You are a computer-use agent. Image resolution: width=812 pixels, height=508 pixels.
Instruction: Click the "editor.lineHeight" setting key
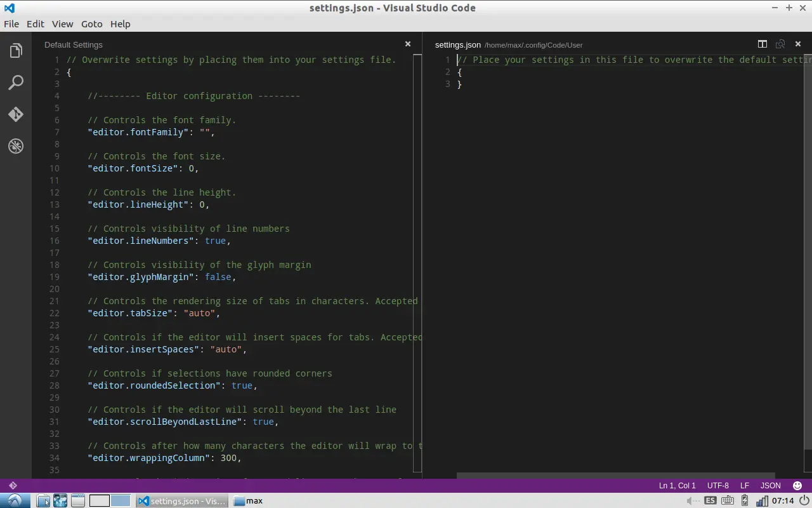click(138, 204)
